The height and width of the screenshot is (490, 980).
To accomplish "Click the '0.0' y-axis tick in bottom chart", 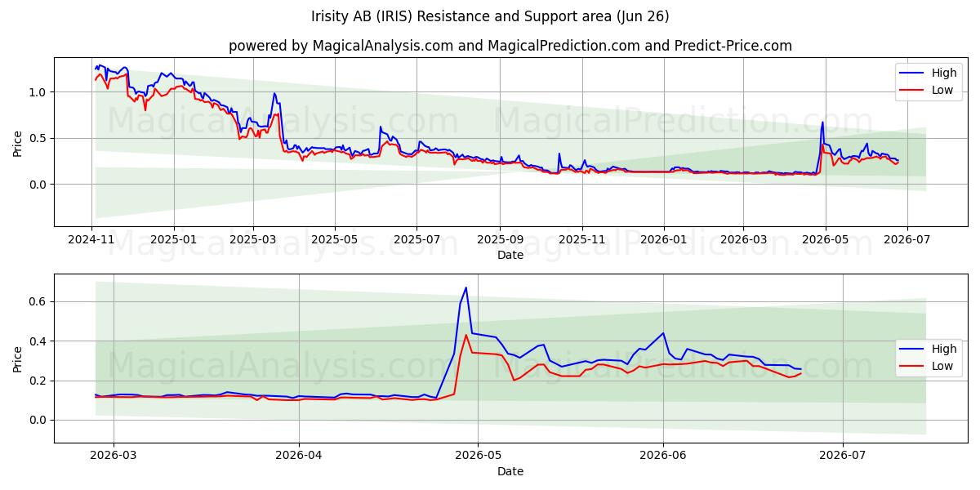I will coord(39,421).
